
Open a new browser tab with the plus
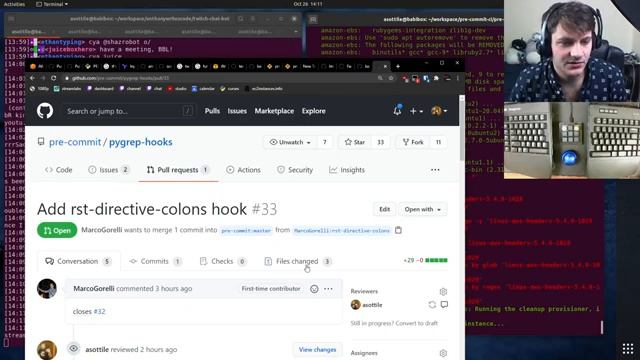click(398, 66)
